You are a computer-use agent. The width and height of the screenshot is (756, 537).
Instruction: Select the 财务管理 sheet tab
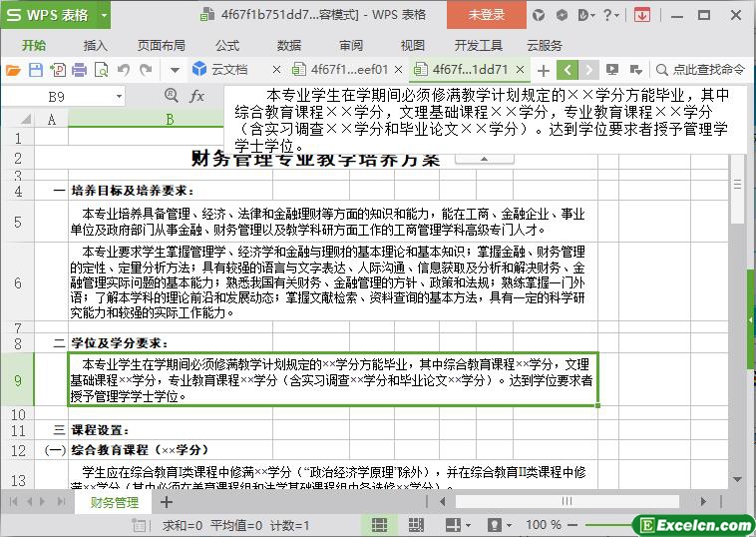pos(115,503)
